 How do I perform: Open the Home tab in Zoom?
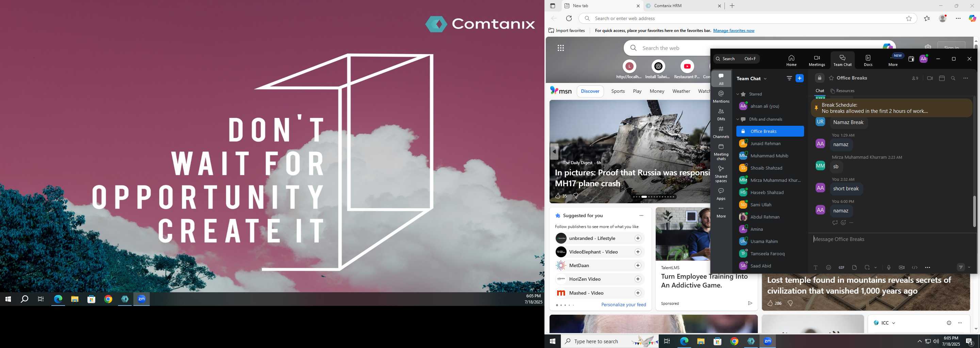coord(791,60)
